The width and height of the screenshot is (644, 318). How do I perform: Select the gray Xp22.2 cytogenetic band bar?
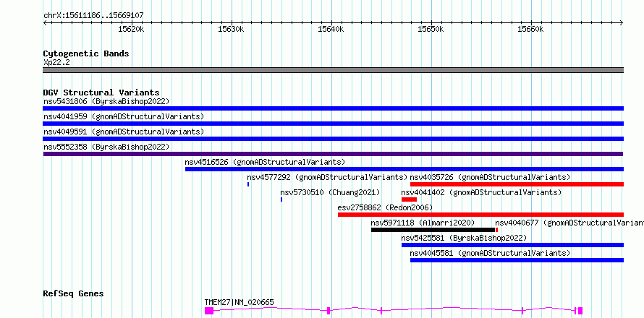point(333,70)
